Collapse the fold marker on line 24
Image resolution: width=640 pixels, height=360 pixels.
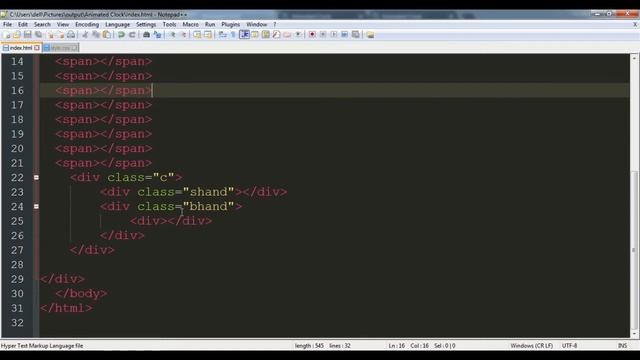(x=36, y=207)
